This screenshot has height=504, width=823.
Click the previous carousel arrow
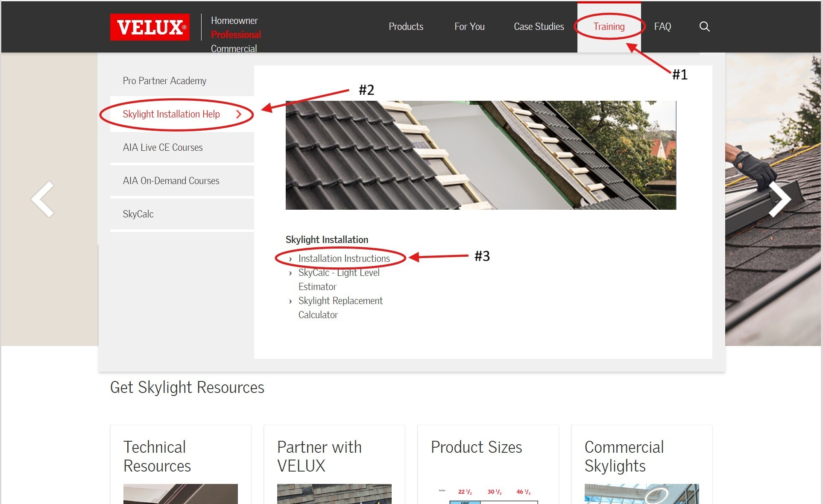42,199
